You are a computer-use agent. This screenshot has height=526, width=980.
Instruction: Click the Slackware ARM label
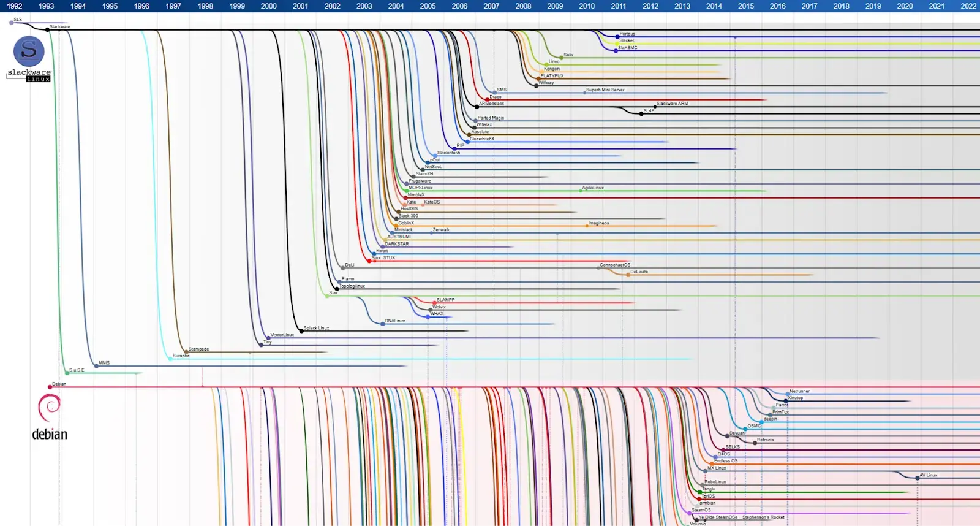[x=672, y=104]
